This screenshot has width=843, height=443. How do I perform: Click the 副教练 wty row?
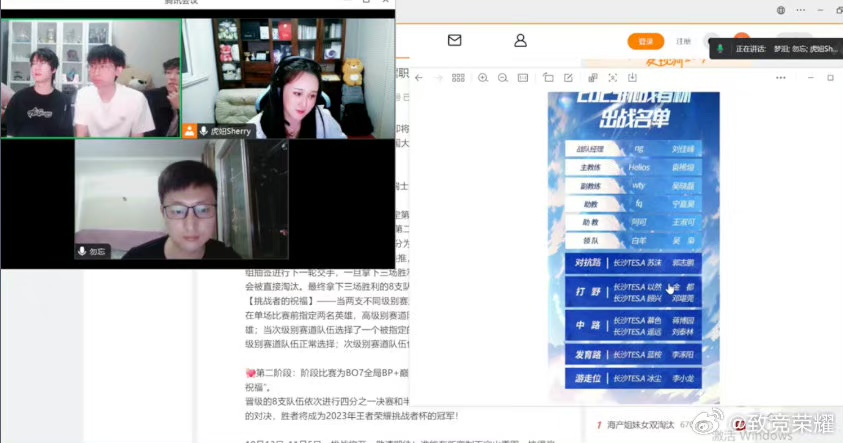[x=633, y=186]
